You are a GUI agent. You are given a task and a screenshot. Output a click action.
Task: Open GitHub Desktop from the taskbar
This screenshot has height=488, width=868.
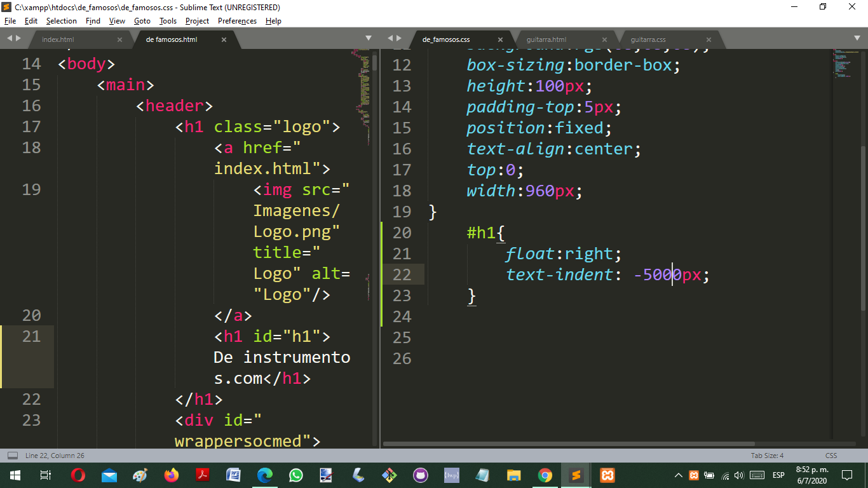click(x=421, y=475)
